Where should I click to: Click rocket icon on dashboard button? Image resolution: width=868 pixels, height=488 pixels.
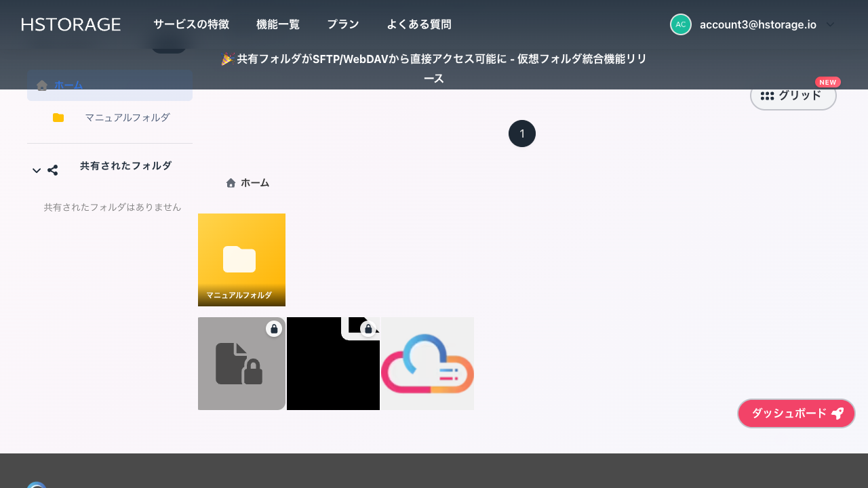(837, 413)
